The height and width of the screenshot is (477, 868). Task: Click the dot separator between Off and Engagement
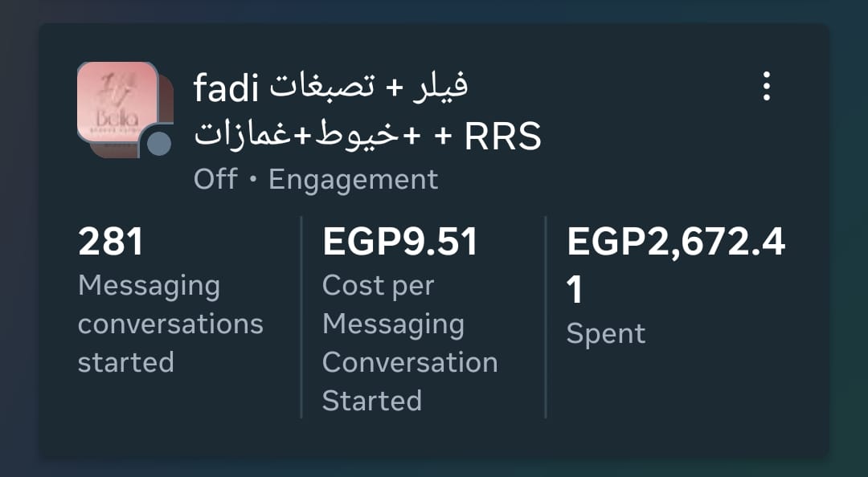pos(253,180)
